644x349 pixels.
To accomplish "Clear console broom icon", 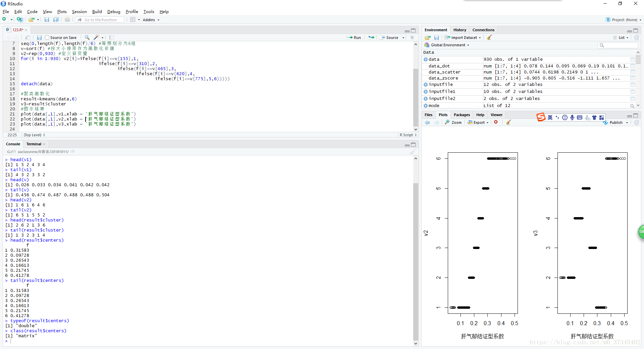I will (412, 152).
